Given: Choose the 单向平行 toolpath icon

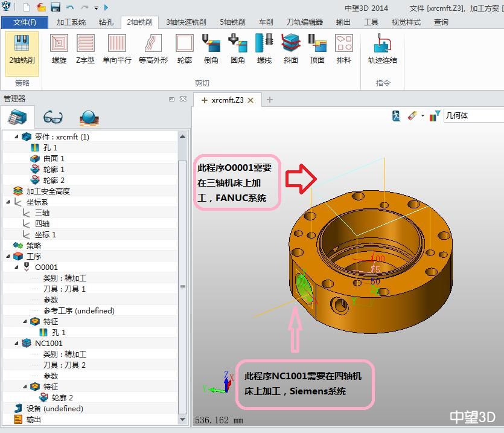Looking at the screenshot, I should [x=116, y=48].
